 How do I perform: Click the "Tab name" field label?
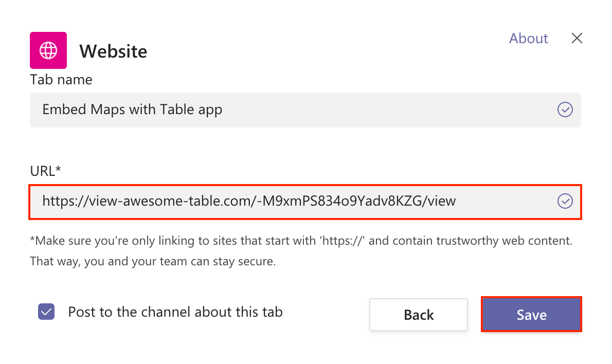pos(61,80)
